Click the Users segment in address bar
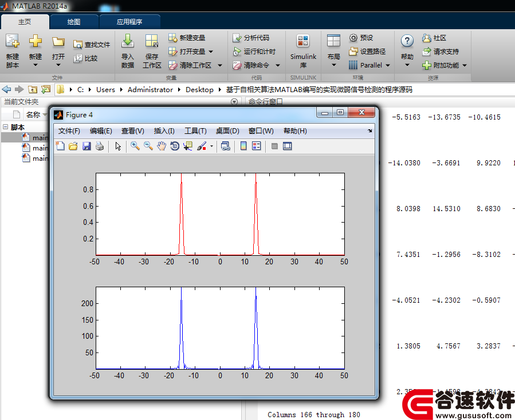The width and height of the screenshot is (515, 420). (105, 90)
